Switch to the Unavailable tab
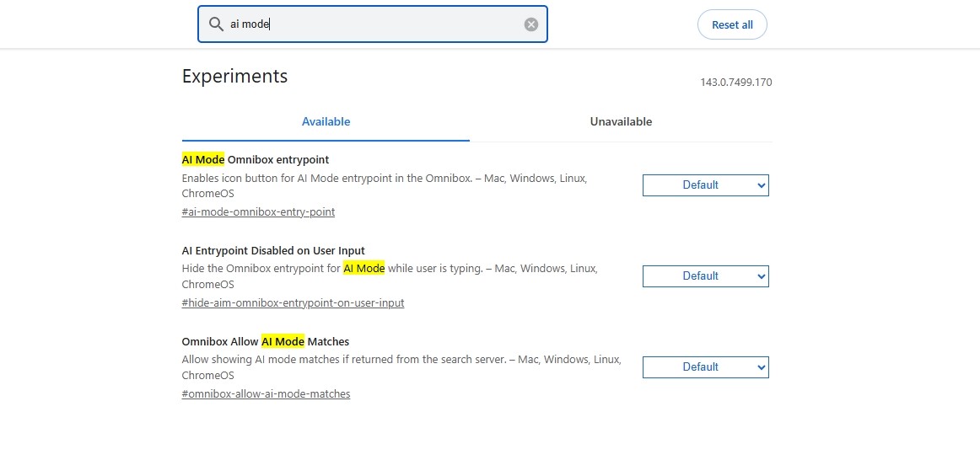Viewport: 980px width, 460px height. [621, 122]
